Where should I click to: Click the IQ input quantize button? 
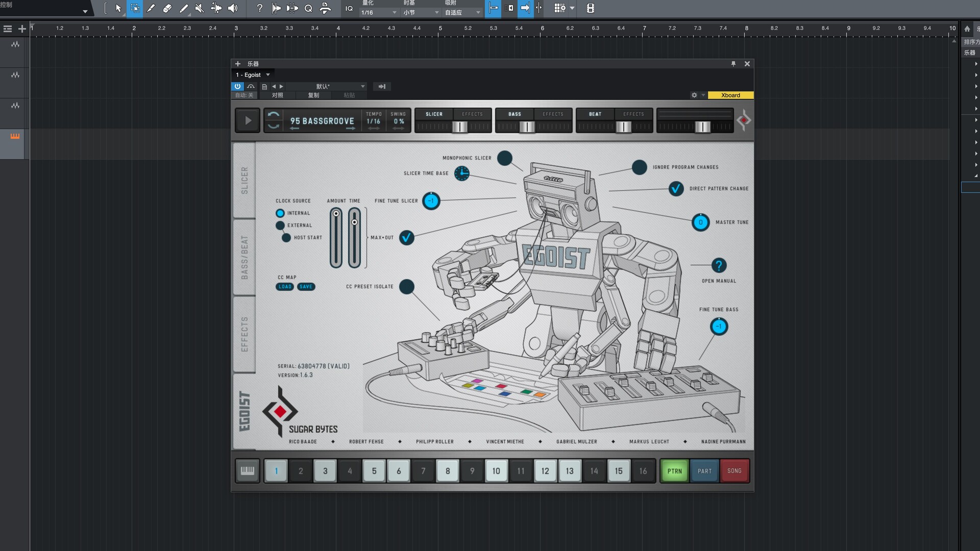click(349, 8)
